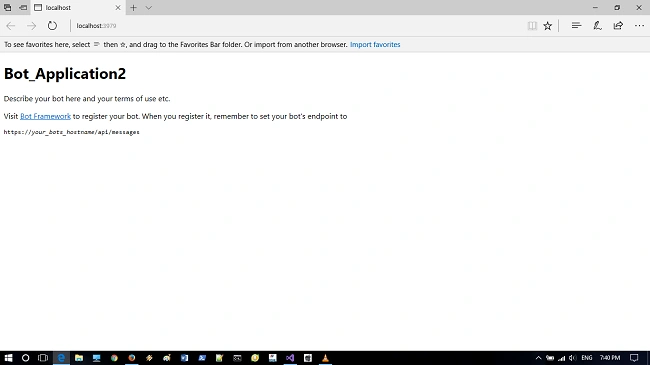Show tabs you've set aside

[x=7, y=7]
